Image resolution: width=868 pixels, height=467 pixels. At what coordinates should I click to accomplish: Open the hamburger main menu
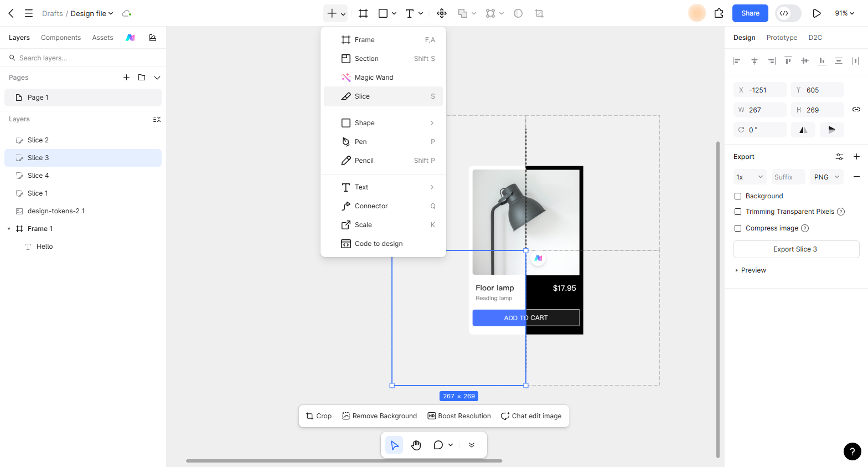pyautogui.click(x=29, y=13)
